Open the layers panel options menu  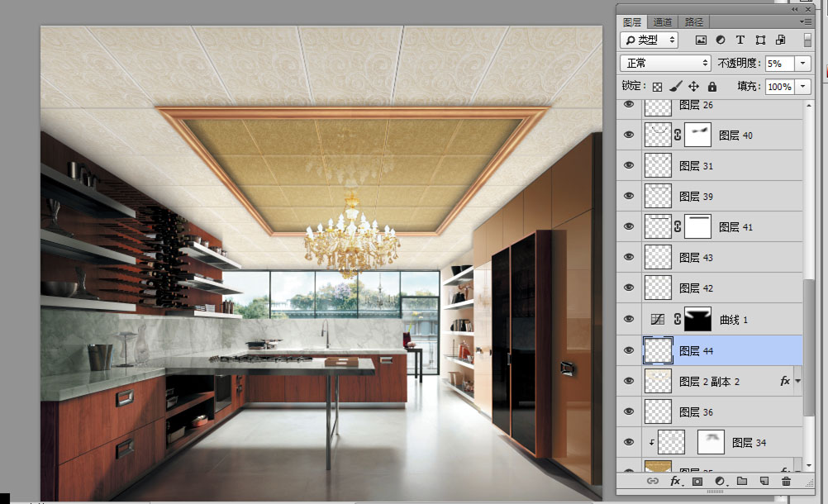[x=806, y=21]
